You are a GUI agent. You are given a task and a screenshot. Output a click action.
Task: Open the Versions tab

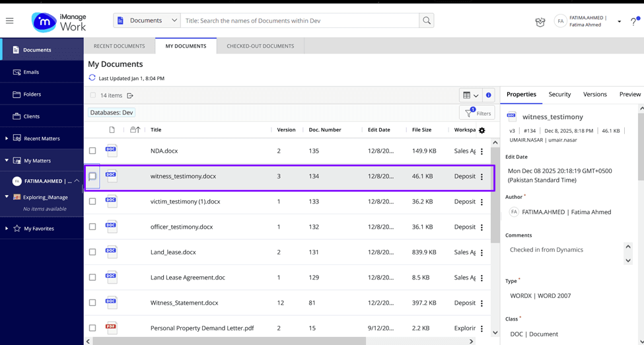594,95
